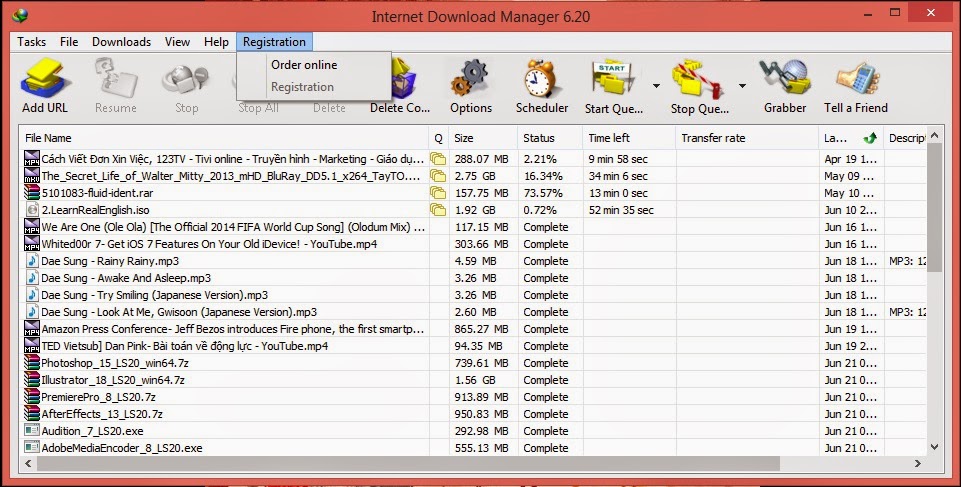Image resolution: width=961 pixels, height=487 pixels.
Task: Sort by the Status column header
Action: click(x=550, y=138)
